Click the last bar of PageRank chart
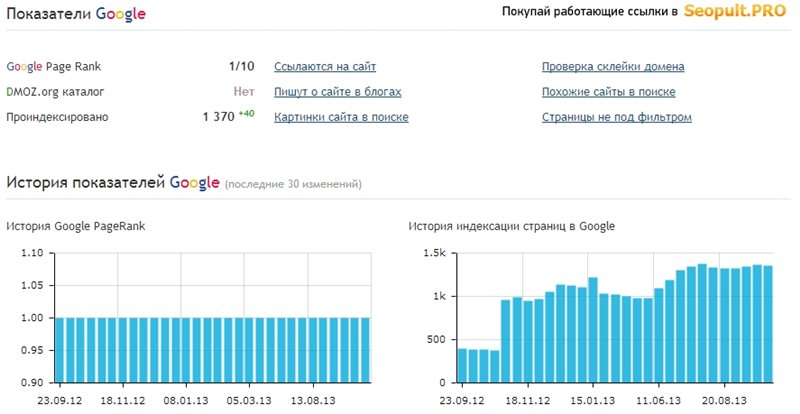Viewport: 800px width, 414px height. click(x=365, y=350)
